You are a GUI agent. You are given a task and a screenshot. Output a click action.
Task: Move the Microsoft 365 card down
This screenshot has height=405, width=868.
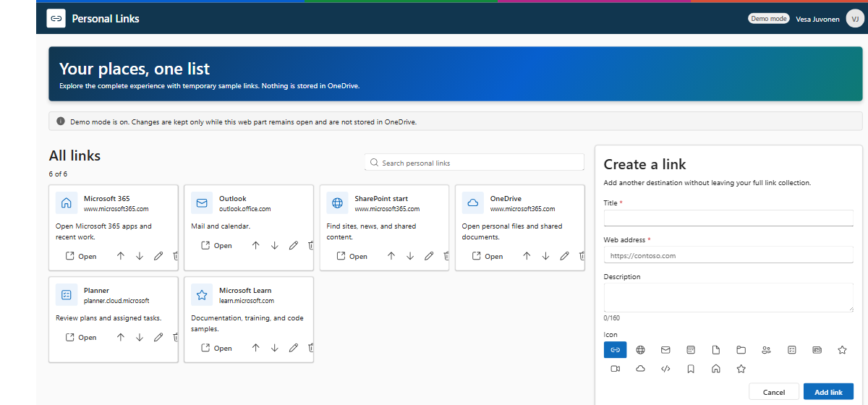(x=140, y=256)
